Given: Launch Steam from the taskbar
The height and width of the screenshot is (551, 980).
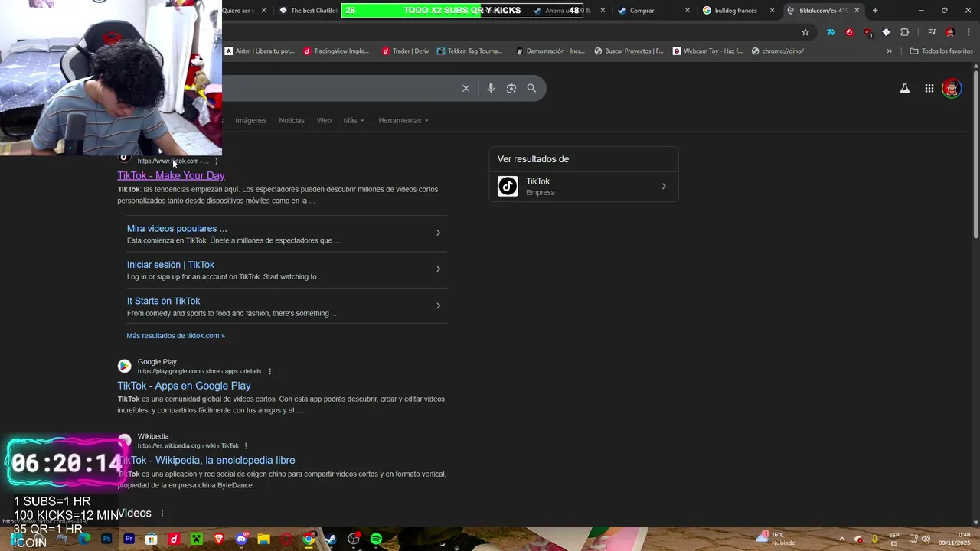Looking at the screenshot, I should coord(331,540).
